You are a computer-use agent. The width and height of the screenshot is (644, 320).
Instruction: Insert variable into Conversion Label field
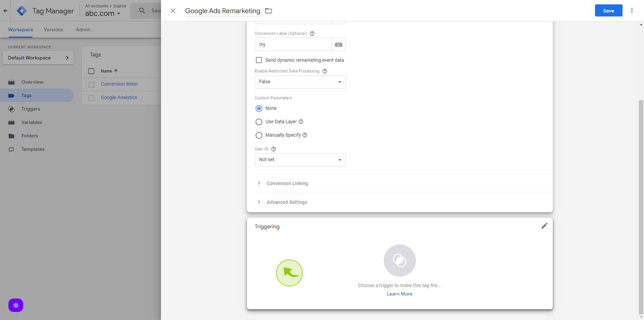(339, 44)
